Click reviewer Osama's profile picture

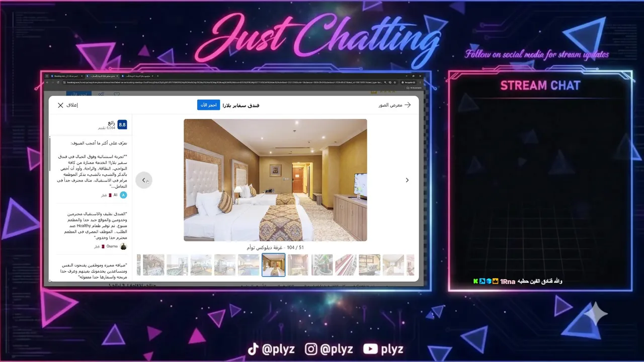tap(123, 246)
